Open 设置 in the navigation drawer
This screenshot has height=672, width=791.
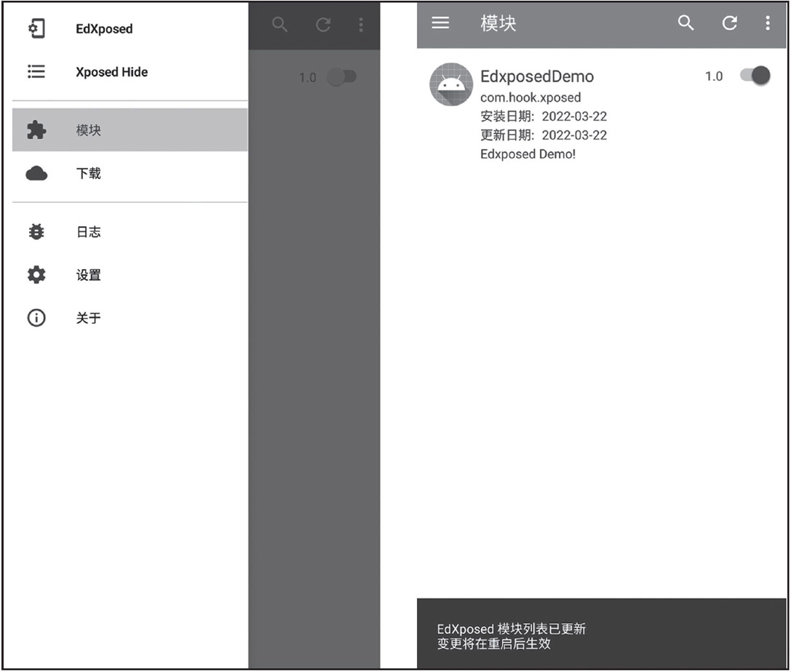pos(130,275)
